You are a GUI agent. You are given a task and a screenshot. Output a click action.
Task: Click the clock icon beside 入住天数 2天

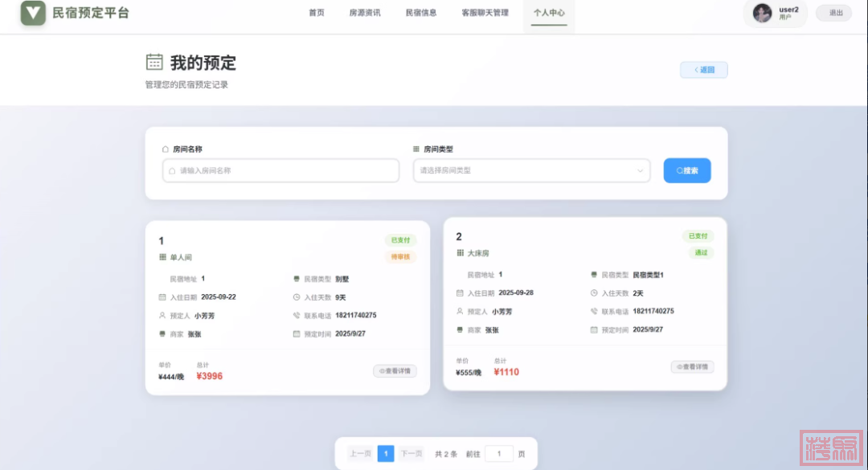pos(594,293)
